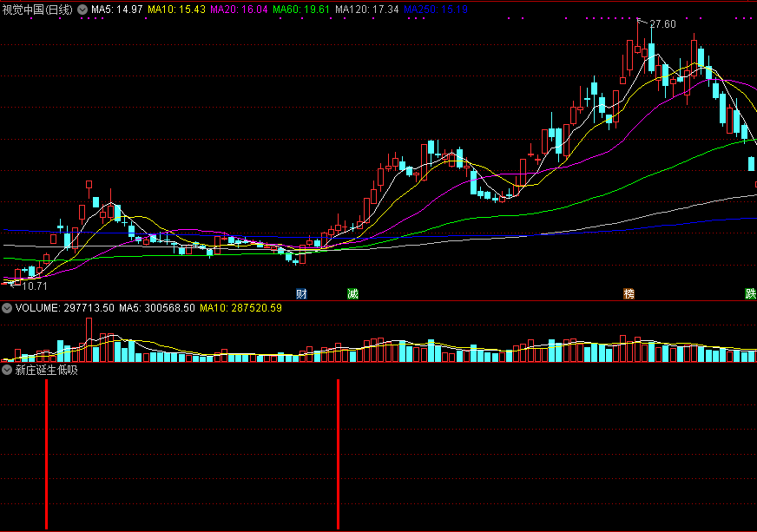Select the second red signal bar
The height and width of the screenshot is (532, 757).
tap(338, 454)
